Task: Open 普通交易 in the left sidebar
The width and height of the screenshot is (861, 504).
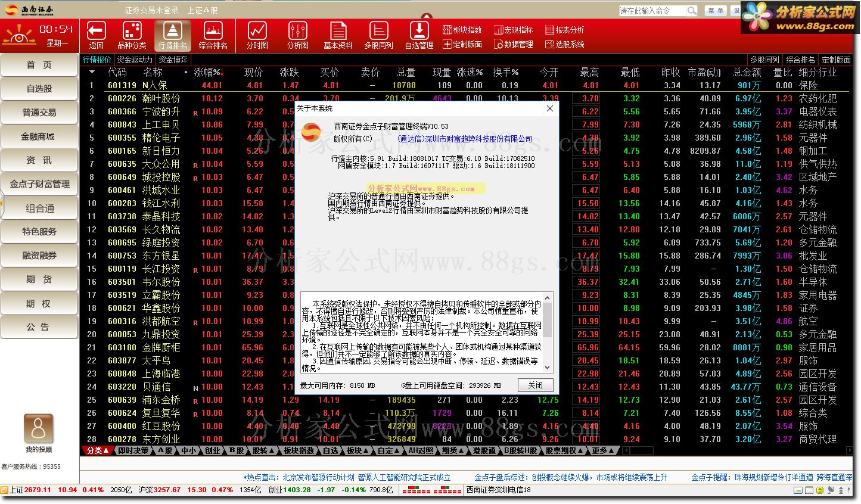Action: click(39, 113)
